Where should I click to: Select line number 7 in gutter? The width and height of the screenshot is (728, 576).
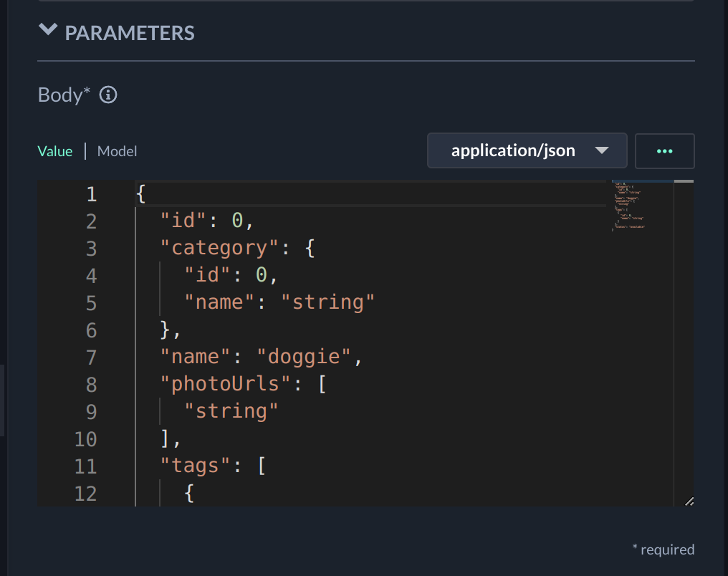[x=90, y=357]
